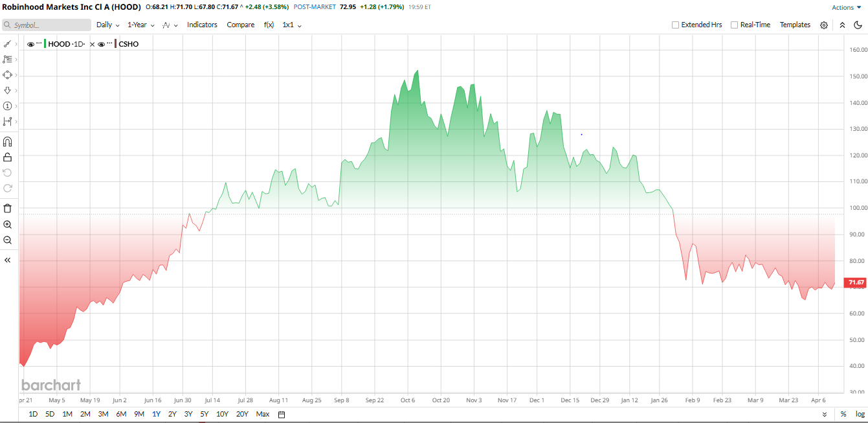Select the shapes drawing tool icon
This screenshot has width=868, height=423.
tap(7, 74)
